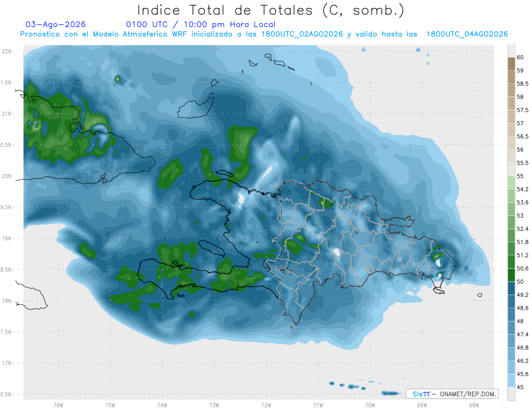Click the colorbar label '53.6'
532x411 pixels.
pyautogui.click(x=523, y=203)
